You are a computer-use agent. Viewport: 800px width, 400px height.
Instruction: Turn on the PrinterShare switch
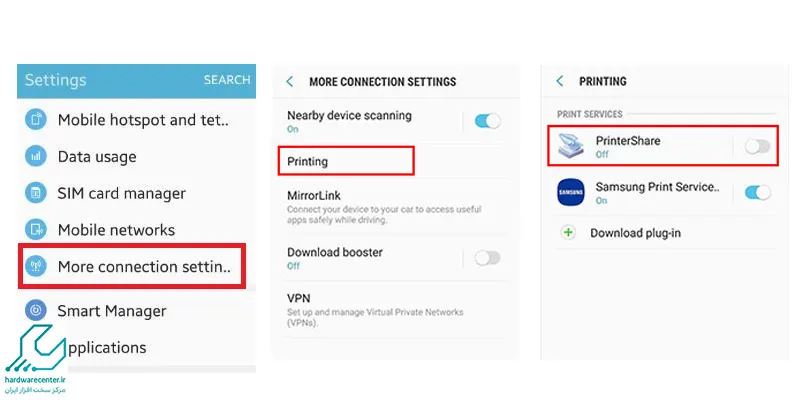757,147
